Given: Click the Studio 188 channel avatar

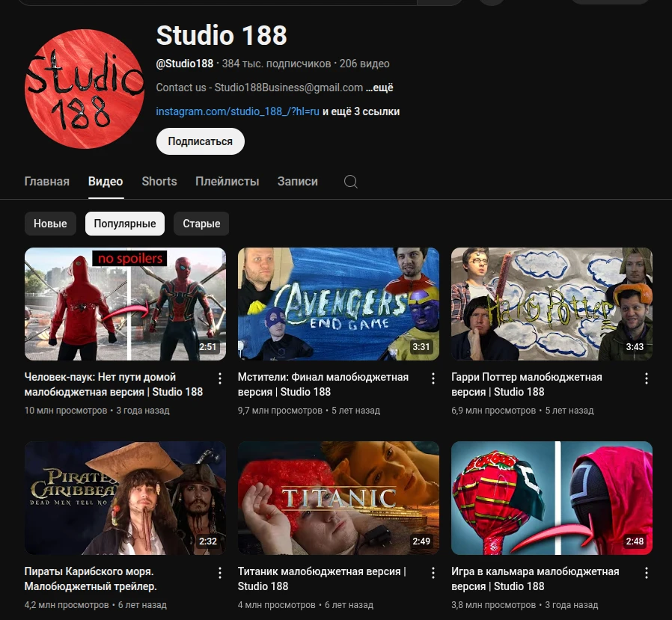Looking at the screenshot, I should [85, 89].
